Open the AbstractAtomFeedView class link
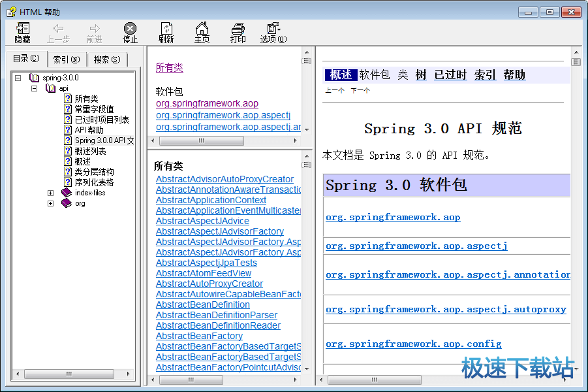This screenshot has height=392, width=588. coord(204,273)
